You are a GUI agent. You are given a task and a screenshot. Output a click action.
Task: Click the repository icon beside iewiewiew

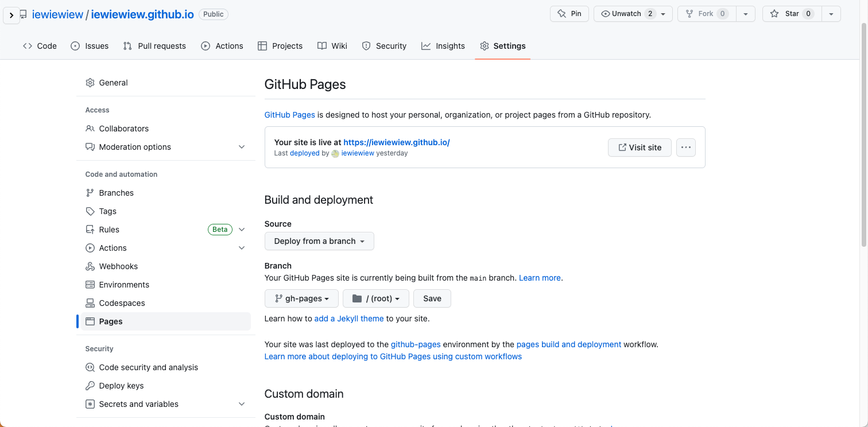pyautogui.click(x=24, y=14)
